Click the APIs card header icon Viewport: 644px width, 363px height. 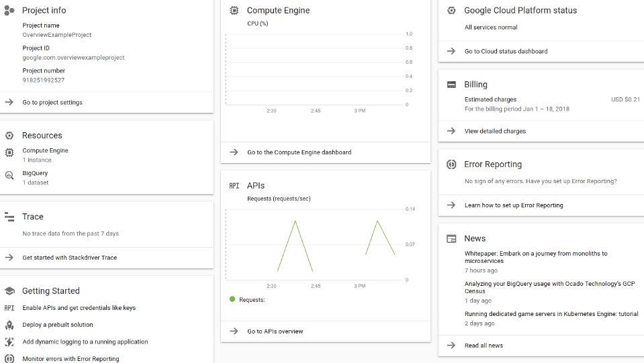tap(234, 186)
